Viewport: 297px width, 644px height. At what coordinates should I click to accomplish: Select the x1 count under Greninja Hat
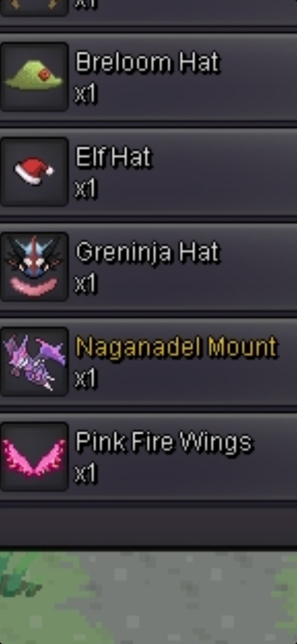pyautogui.click(x=85, y=284)
